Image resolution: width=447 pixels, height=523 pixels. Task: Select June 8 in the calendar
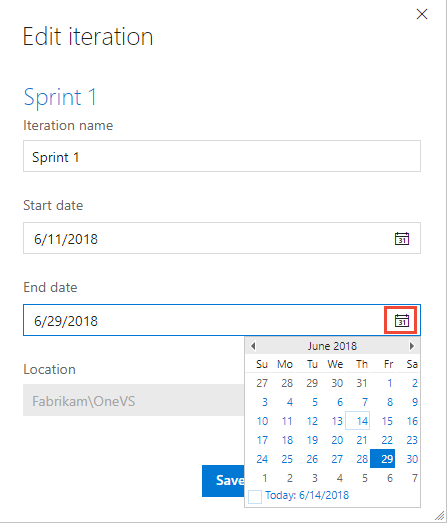pos(389,402)
